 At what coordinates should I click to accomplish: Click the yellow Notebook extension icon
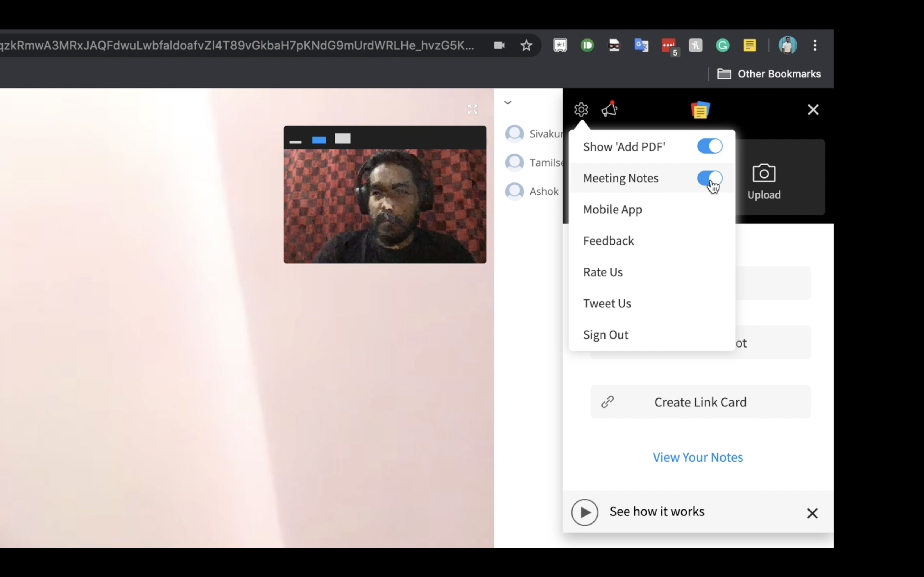pyautogui.click(x=749, y=46)
